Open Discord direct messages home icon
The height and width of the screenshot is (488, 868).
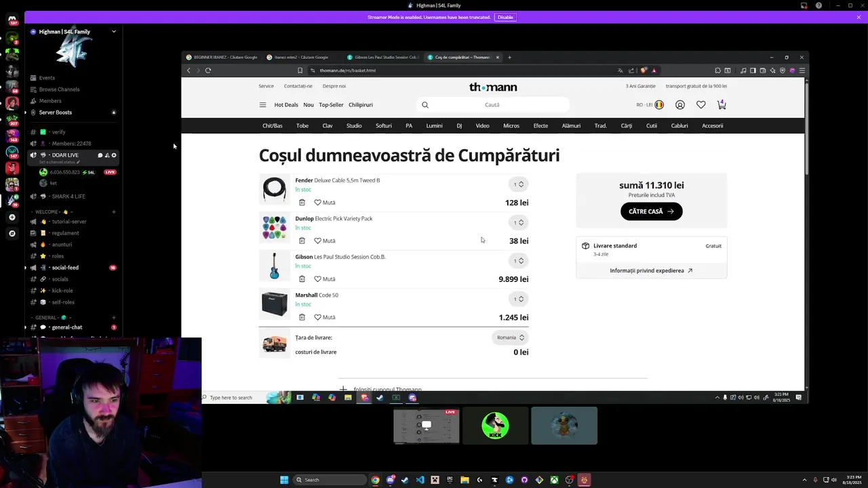(12, 20)
